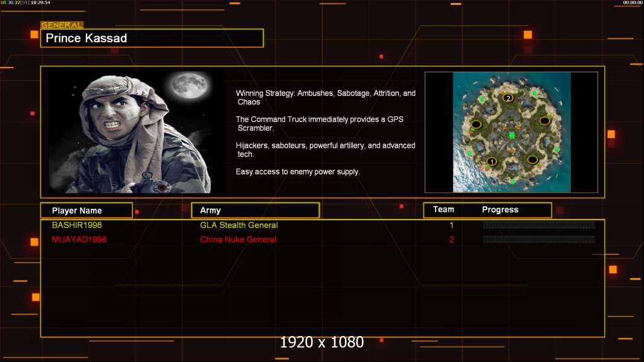Click the 18:29:54 clock readout
The image size is (644, 362).
[x=40, y=2]
